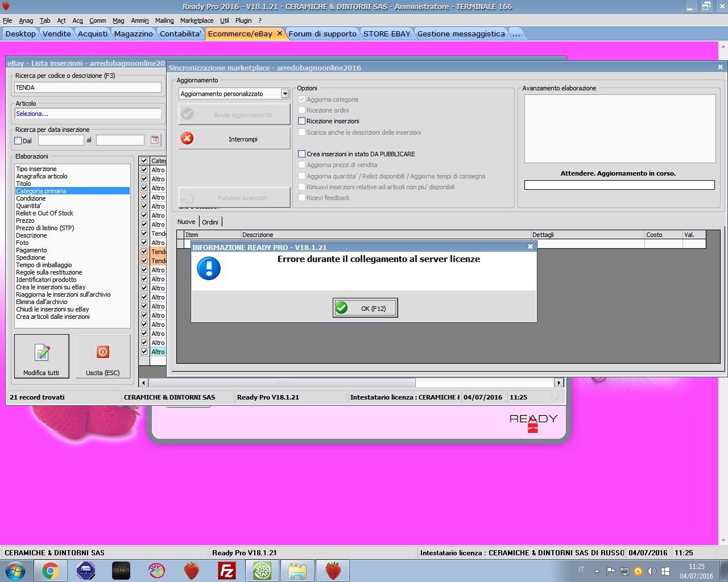Switch to the STORE EBAY tab
The height and width of the screenshot is (582, 728).
tap(387, 34)
